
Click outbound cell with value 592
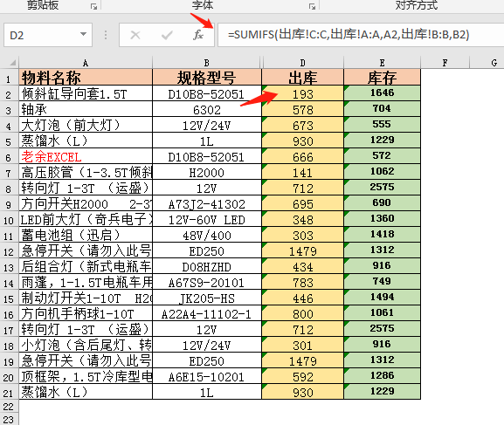(x=303, y=376)
